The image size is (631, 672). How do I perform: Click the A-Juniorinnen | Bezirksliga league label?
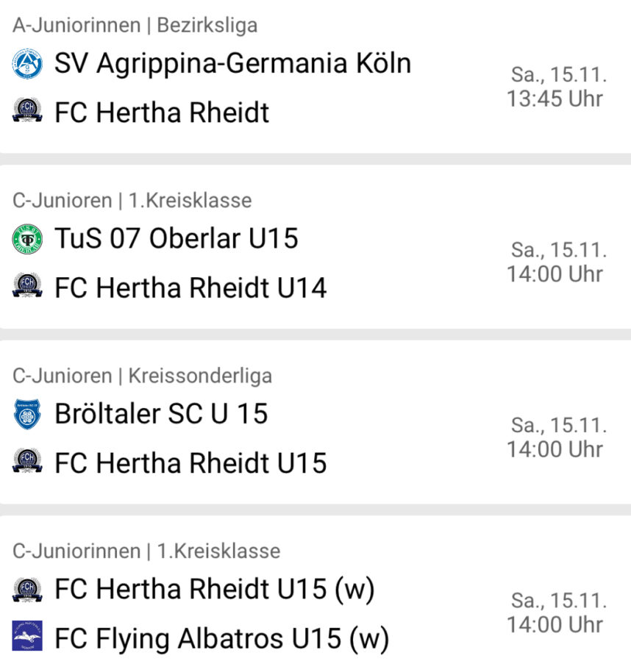[x=135, y=25]
